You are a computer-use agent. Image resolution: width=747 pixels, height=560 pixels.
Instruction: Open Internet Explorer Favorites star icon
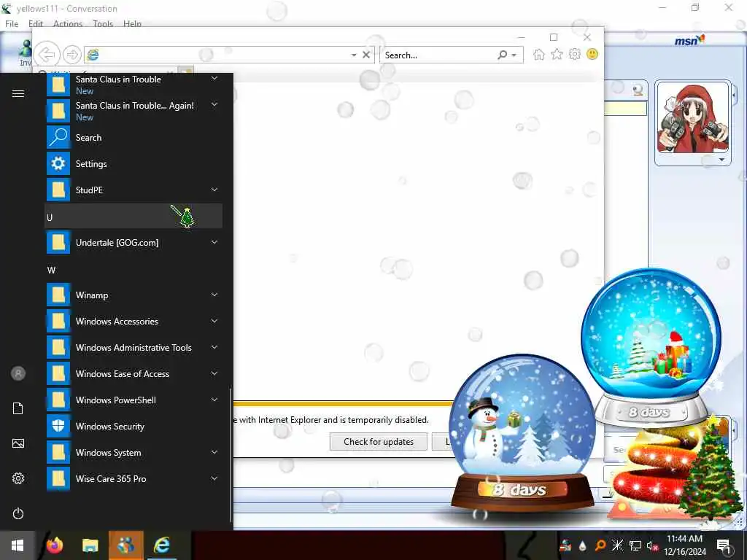(x=557, y=54)
